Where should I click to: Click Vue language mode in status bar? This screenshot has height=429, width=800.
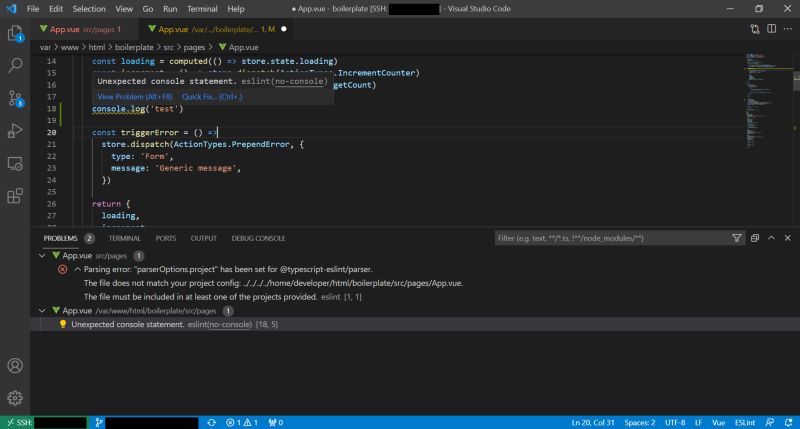718,422
